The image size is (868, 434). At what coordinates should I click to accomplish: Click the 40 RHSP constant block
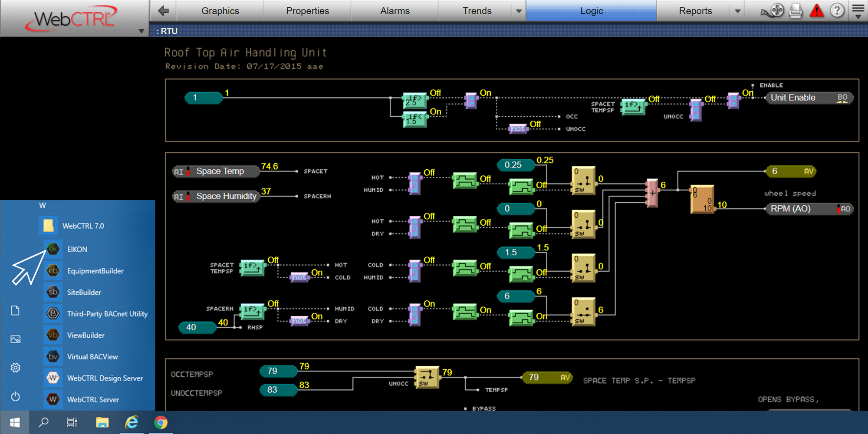click(x=197, y=327)
